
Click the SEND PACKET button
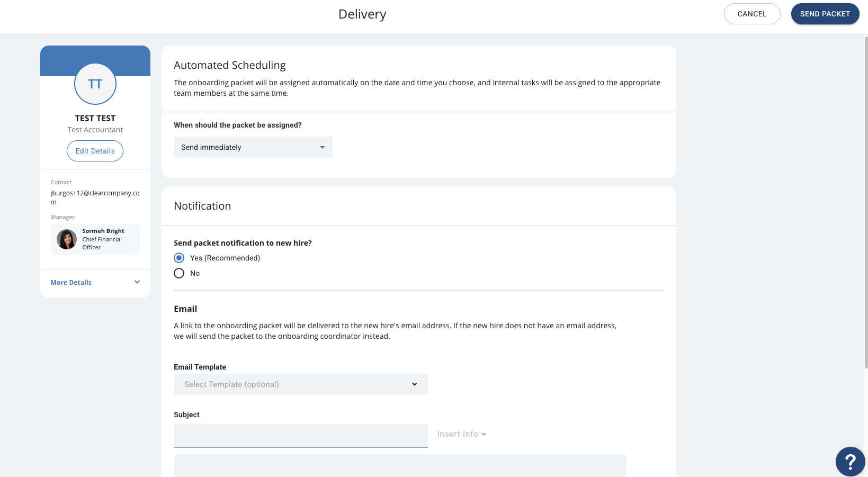pos(825,14)
